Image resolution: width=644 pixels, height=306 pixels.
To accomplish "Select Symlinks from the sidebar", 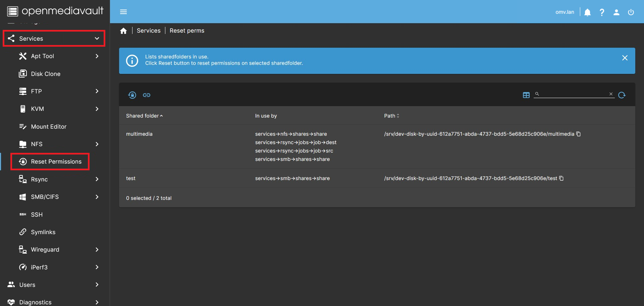I will [x=43, y=232].
